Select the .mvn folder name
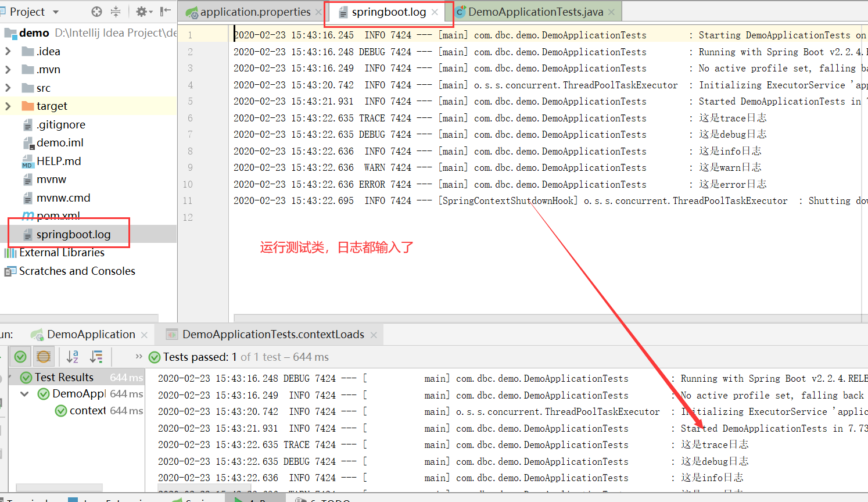 pos(48,70)
